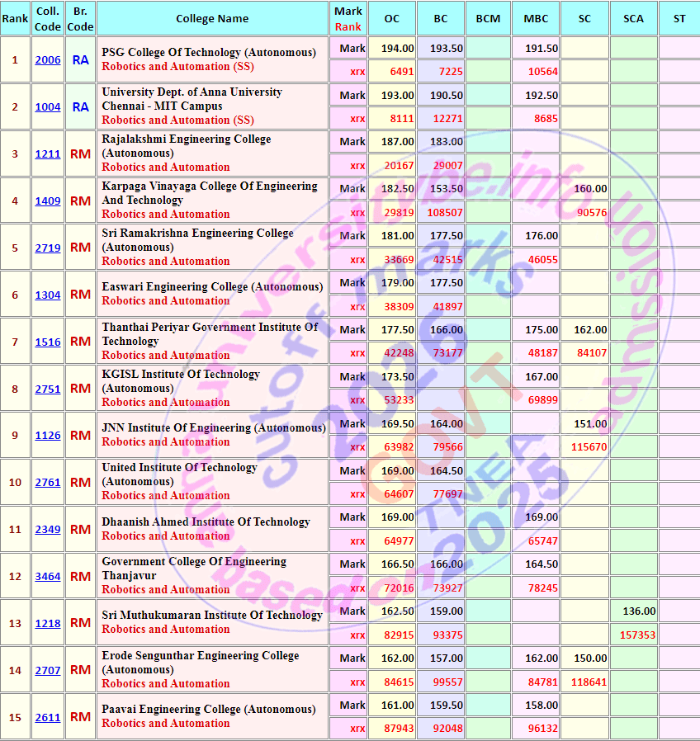Open college code 2719 link
This screenshot has height=741, width=700.
click(x=48, y=248)
